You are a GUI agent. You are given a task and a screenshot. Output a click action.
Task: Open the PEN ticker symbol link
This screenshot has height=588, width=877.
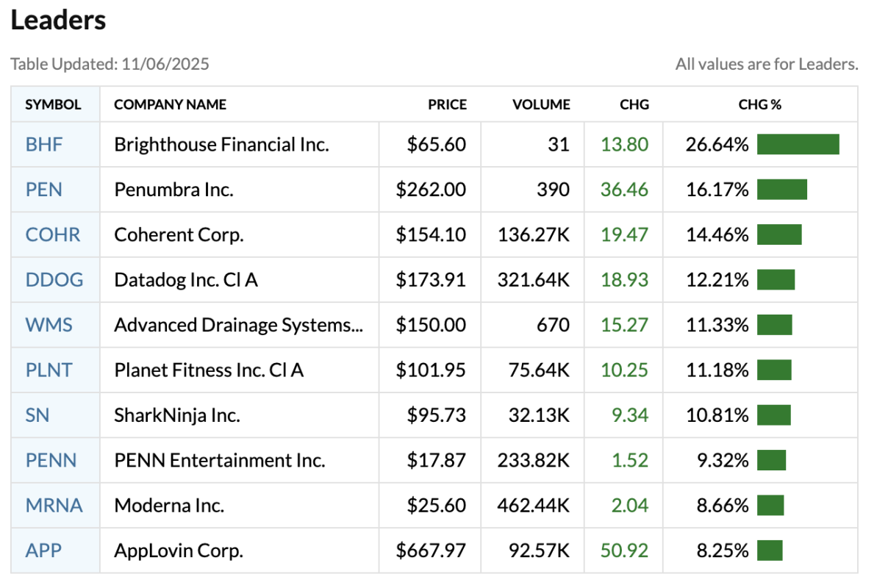pos(43,190)
